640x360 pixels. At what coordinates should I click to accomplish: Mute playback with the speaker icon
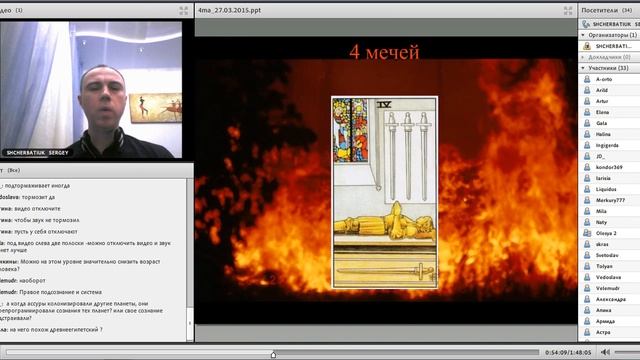tap(605, 352)
